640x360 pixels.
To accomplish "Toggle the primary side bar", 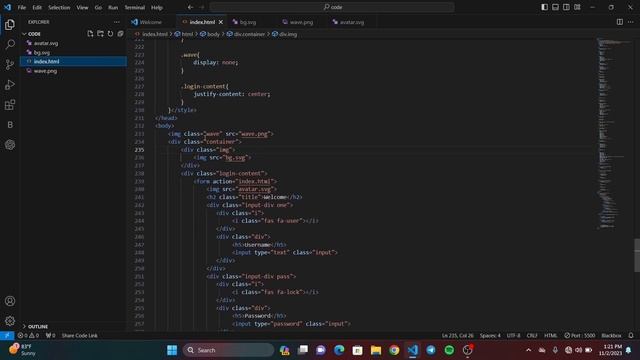I will (x=544, y=7).
